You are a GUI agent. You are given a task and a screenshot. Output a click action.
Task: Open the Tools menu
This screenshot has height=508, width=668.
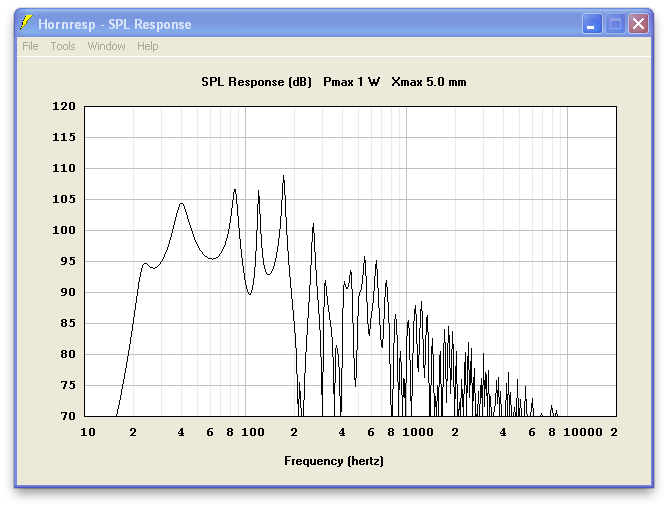pos(63,46)
